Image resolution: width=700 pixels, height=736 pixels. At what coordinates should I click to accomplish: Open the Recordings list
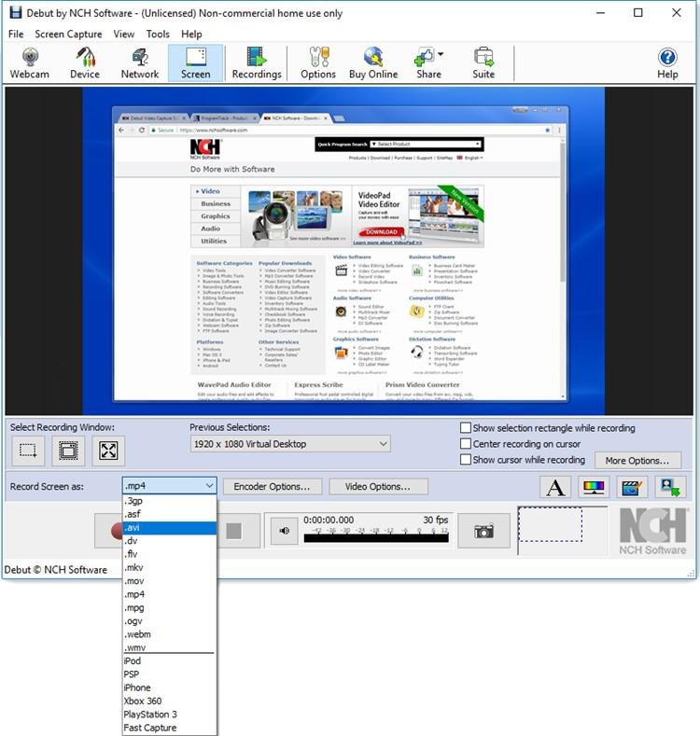point(257,63)
